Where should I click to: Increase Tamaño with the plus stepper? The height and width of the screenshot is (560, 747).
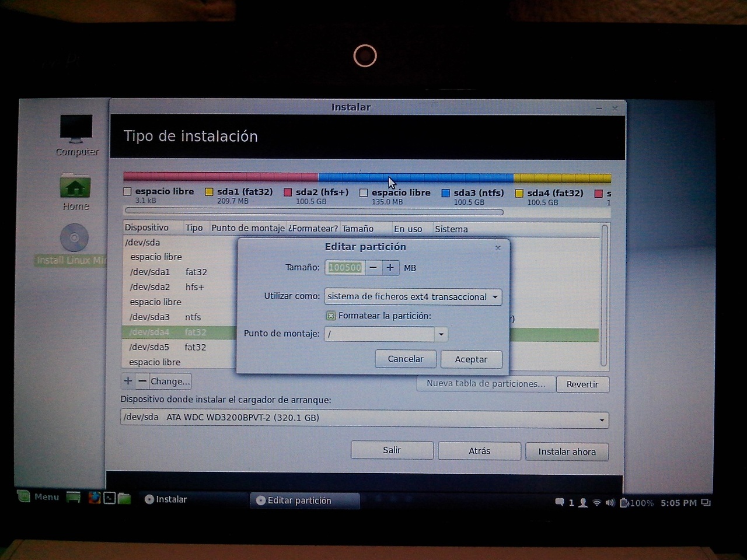(x=390, y=268)
